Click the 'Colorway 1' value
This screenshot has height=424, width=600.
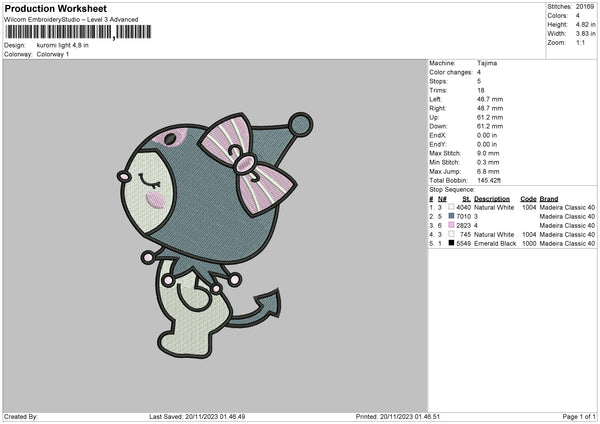coord(53,54)
